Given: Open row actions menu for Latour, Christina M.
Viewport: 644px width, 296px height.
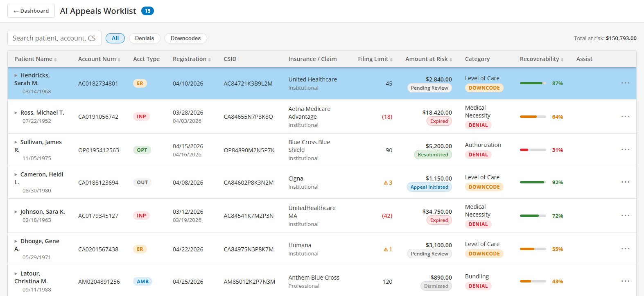Looking at the screenshot, I should [625, 281].
